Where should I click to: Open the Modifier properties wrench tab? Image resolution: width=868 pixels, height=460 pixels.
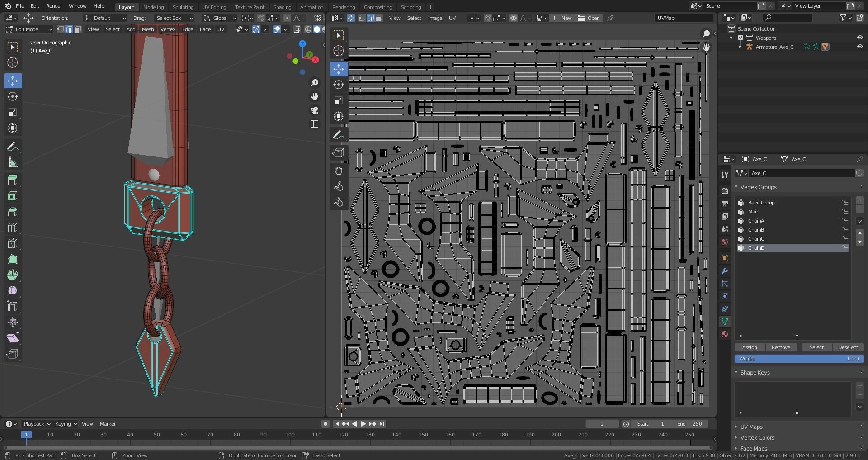pos(725,271)
